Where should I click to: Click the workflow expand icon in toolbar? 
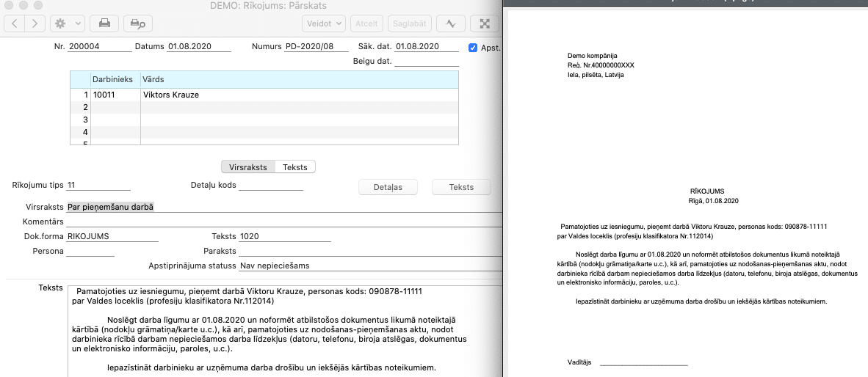click(485, 23)
